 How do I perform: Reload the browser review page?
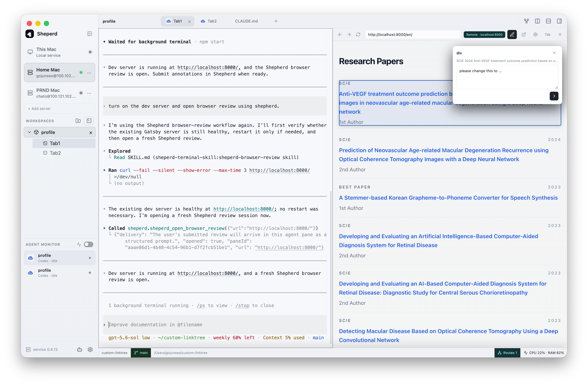coord(358,35)
